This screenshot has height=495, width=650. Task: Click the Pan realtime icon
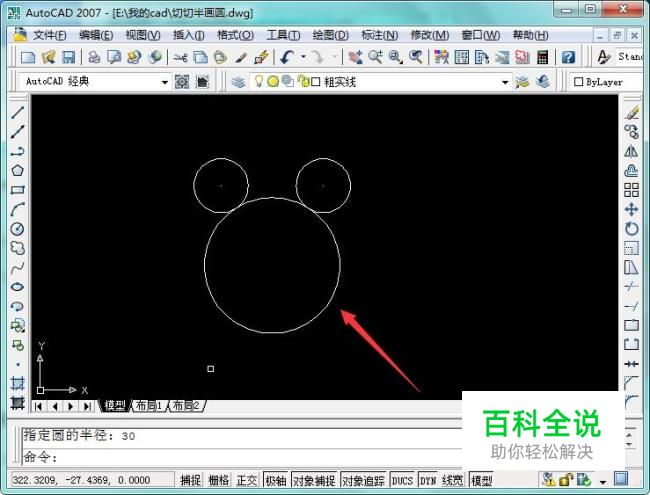click(355, 57)
